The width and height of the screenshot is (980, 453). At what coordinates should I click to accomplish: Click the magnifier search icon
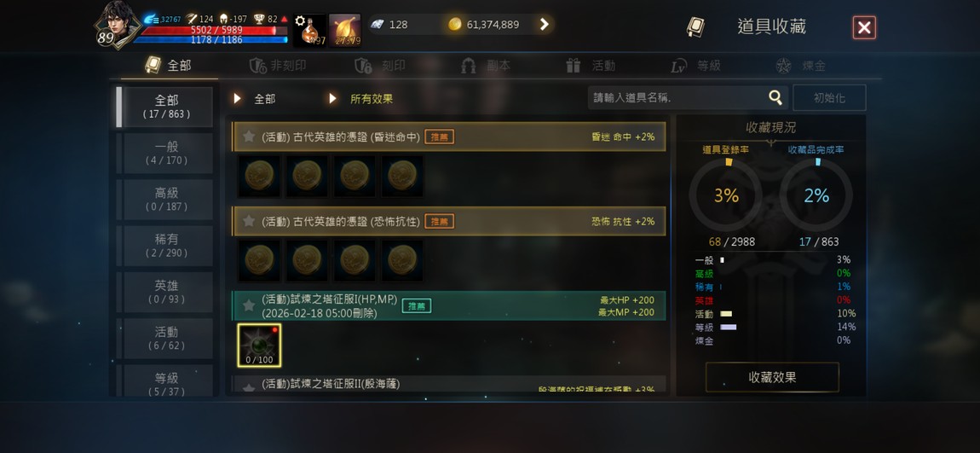(x=775, y=97)
